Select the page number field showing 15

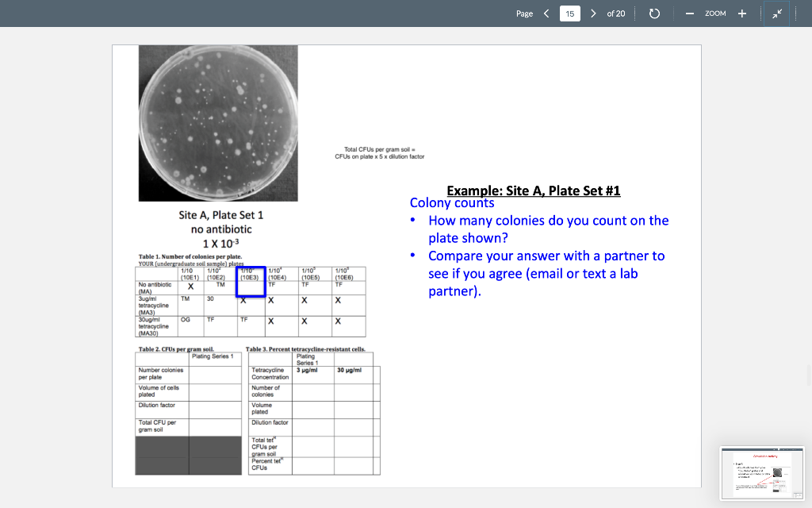[569, 13]
